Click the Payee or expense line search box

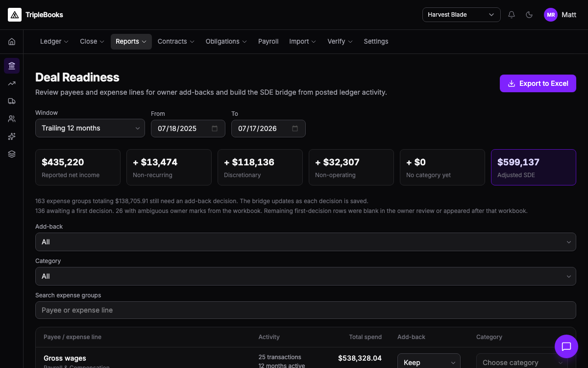click(306, 310)
